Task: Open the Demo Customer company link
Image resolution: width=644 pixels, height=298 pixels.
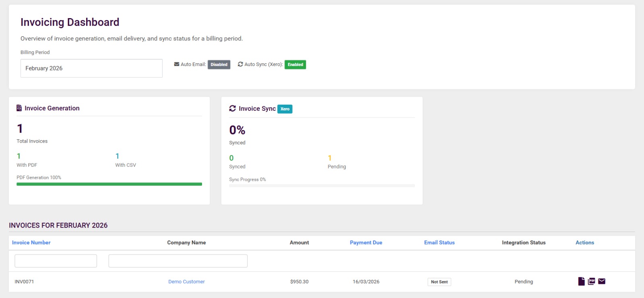Action: [x=186, y=282]
